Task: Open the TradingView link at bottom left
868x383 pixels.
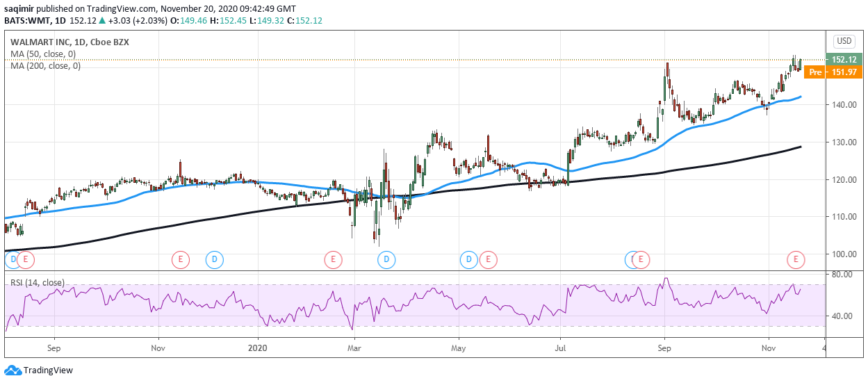Action: pyautogui.click(x=47, y=370)
